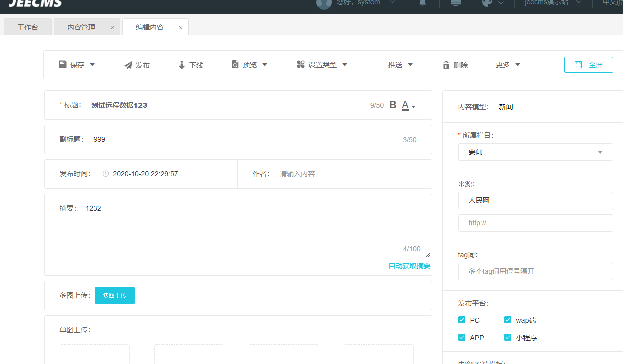Expand the 设置类型 dropdown arrow

(x=345, y=65)
